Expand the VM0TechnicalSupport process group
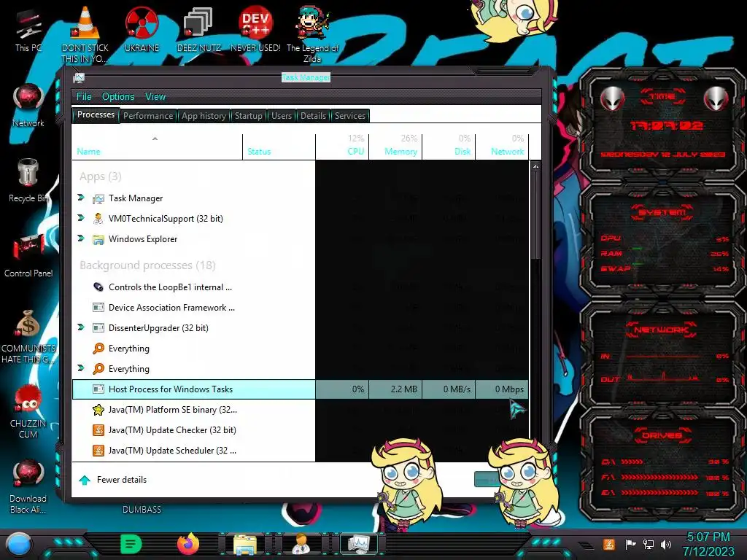Image resolution: width=747 pixels, height=560 pixels. (81, 218)
